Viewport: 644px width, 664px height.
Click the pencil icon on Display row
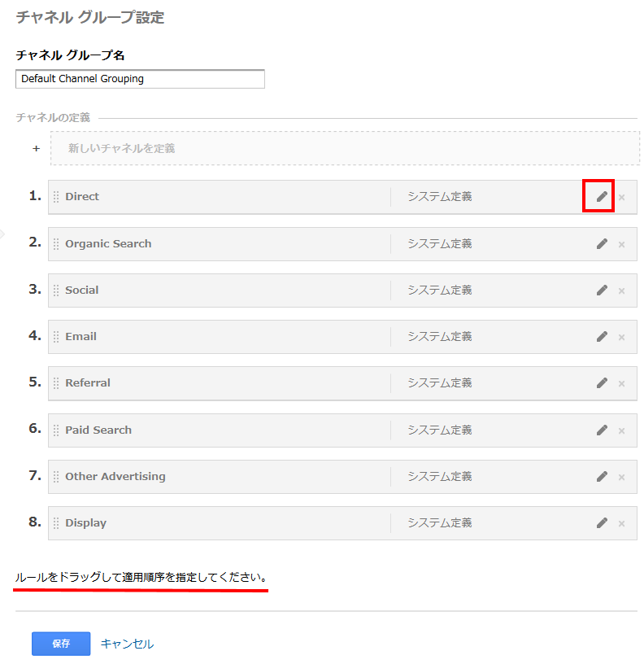[602, 523]
